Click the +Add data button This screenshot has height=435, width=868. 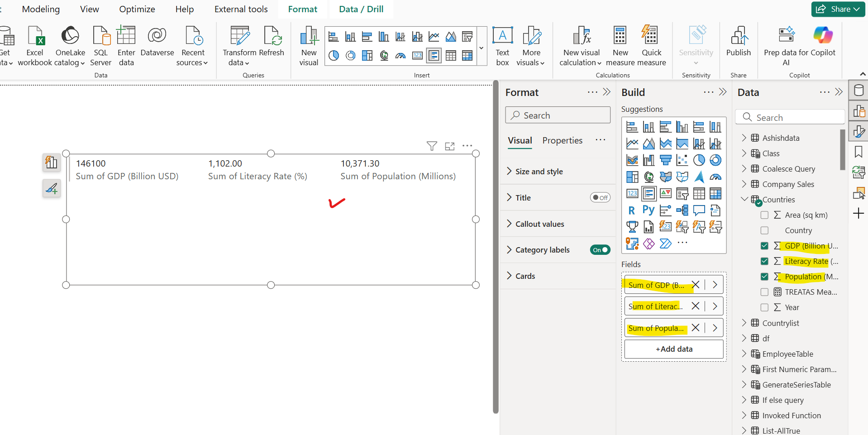coord(673,349)
